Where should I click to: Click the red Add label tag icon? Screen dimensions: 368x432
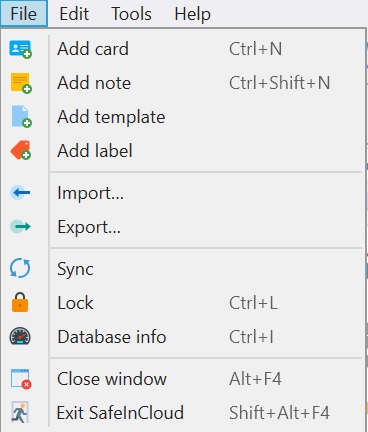tap(21, 150)
